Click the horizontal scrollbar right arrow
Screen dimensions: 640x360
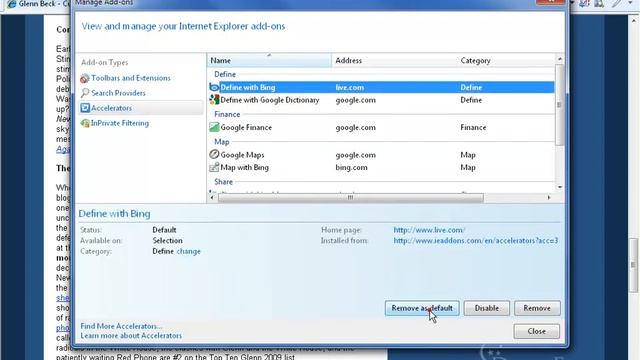pos(549,198)
